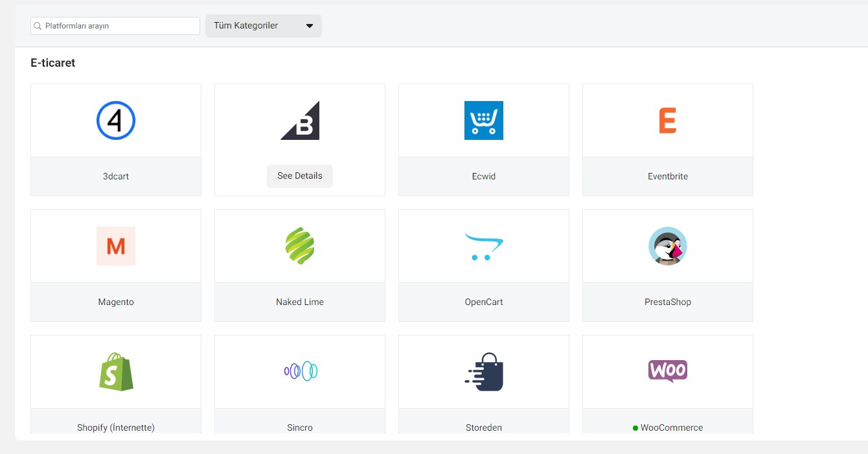Select the BigCommerce B triangle logo

tap(300, 120)
